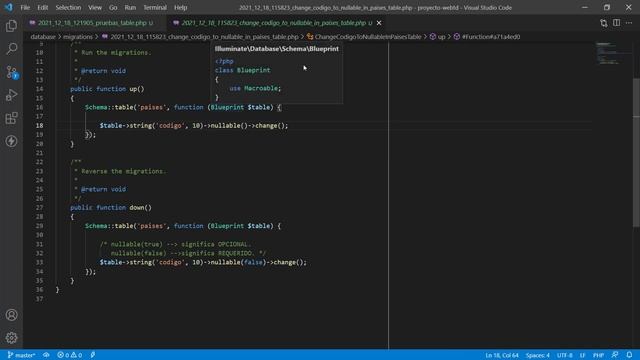The height and width of the screenshot is (360, 640).
Task: Click the plug icon in status bar
Action: [x=93, y=355]
